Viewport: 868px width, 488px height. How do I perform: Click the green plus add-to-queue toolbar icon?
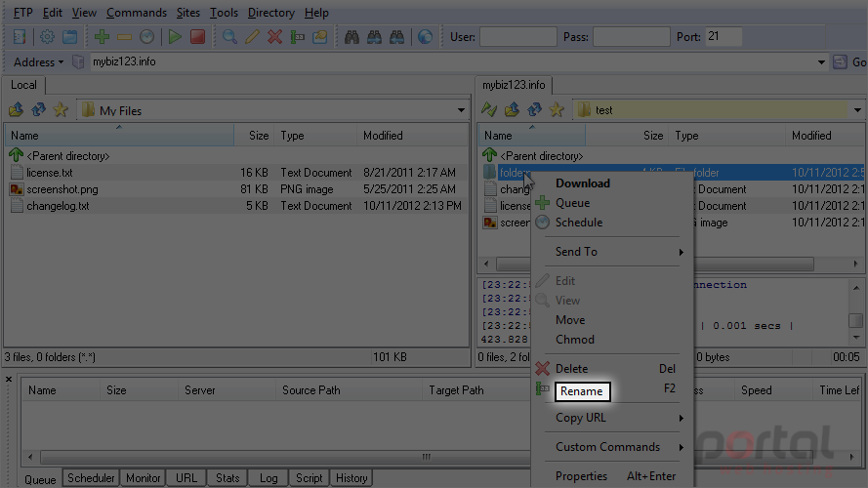click(x=102, y=37)
